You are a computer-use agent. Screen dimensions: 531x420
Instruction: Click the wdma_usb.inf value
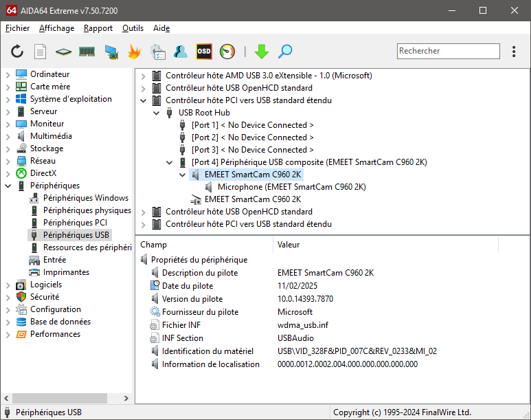tap(303, 324)
